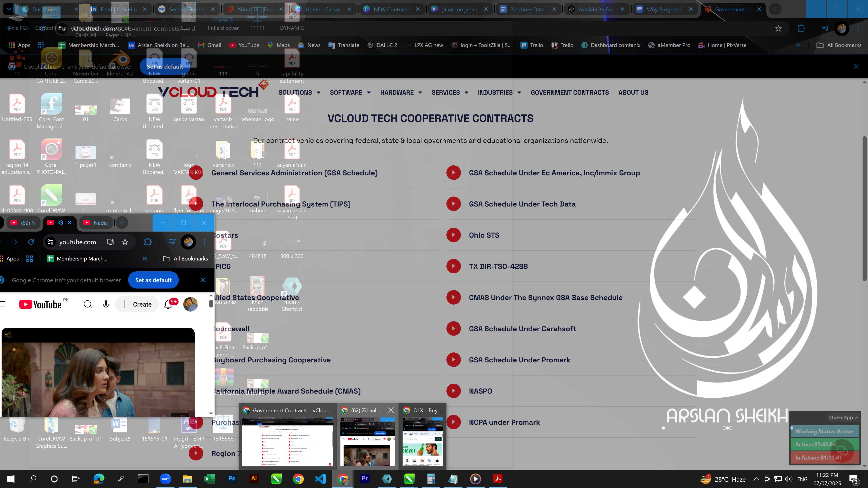Close the (62) Zihaal preview with its X

tap(391, 410)
